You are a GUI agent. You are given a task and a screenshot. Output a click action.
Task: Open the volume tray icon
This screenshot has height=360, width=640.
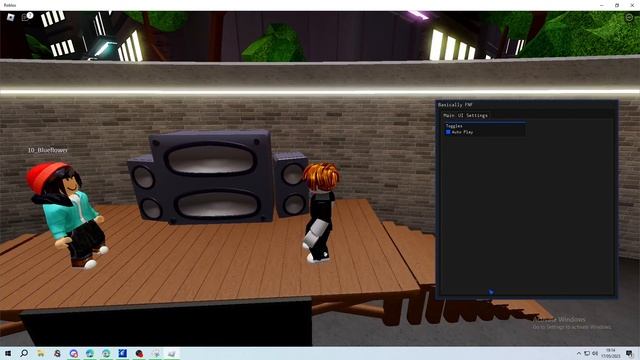click(x=595, y=353)
